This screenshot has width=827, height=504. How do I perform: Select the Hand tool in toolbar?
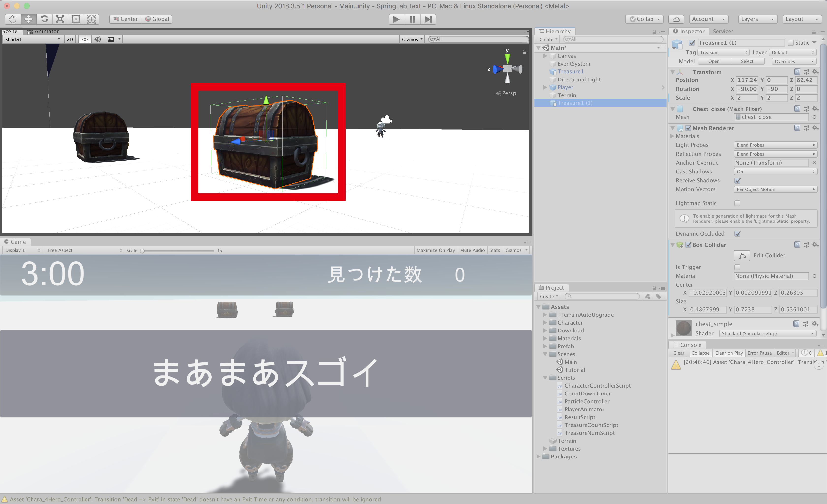[x=13, y=19]
